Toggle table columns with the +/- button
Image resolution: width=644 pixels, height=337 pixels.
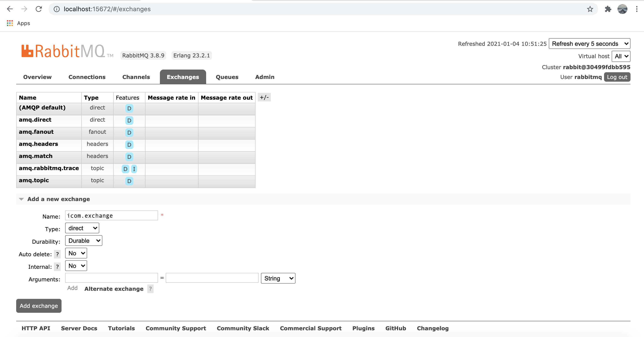[264, 97]
